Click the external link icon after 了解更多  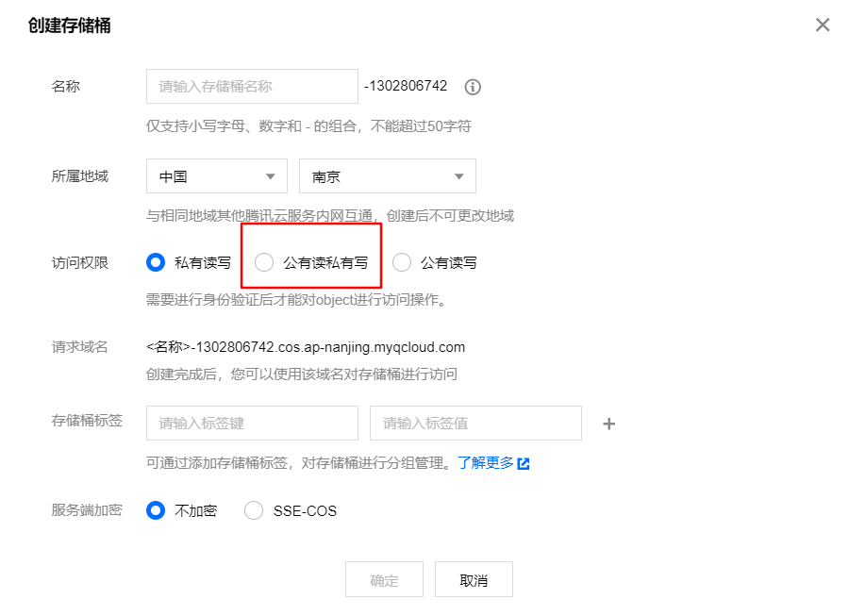point(524,464)
